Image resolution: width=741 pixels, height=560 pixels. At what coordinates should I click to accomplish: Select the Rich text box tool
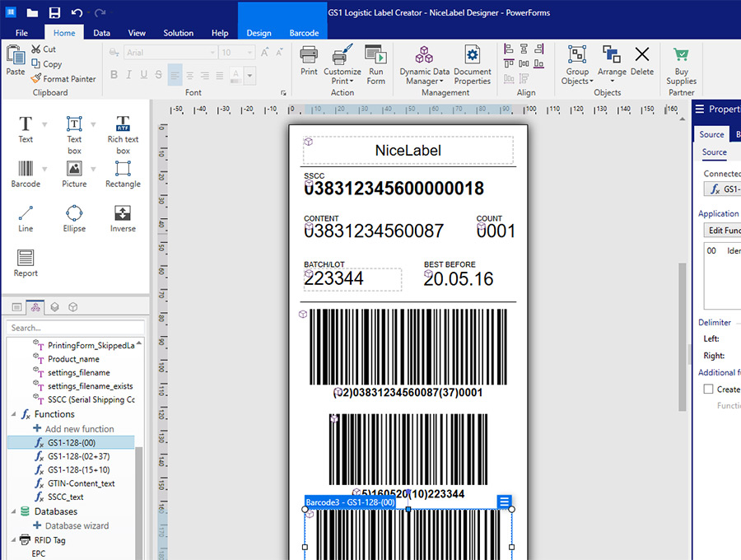click(x=123, y=135)
